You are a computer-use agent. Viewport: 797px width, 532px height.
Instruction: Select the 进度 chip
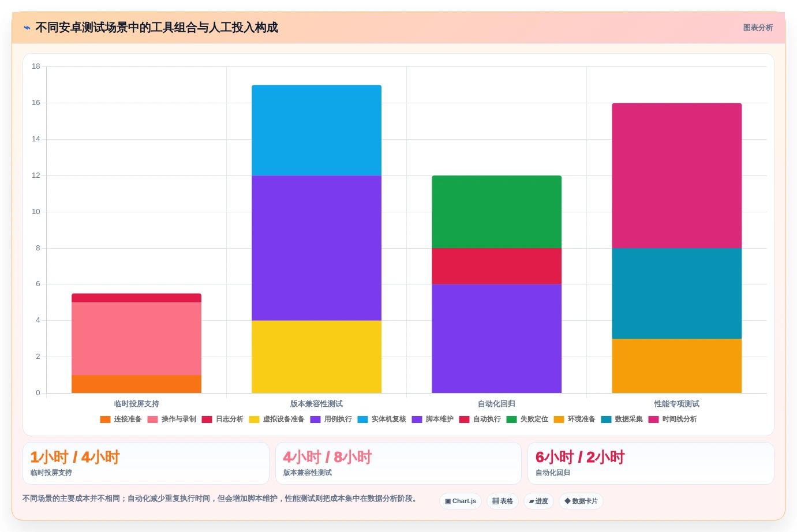click(x=538, y=501)
